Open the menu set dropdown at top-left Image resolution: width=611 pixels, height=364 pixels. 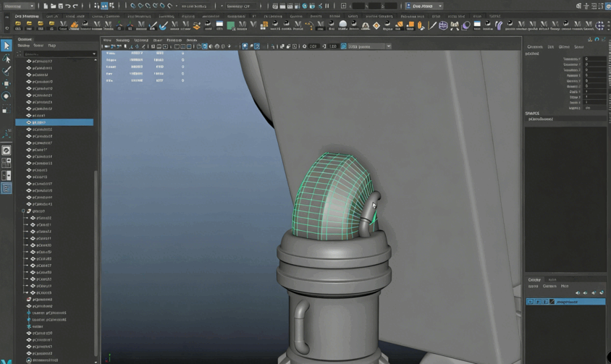pos(18,6)
